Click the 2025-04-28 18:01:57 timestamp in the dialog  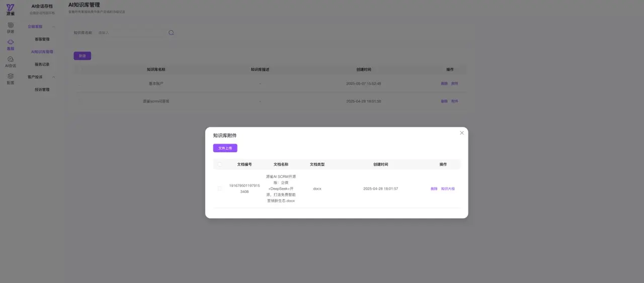click(x=381, y=188)
